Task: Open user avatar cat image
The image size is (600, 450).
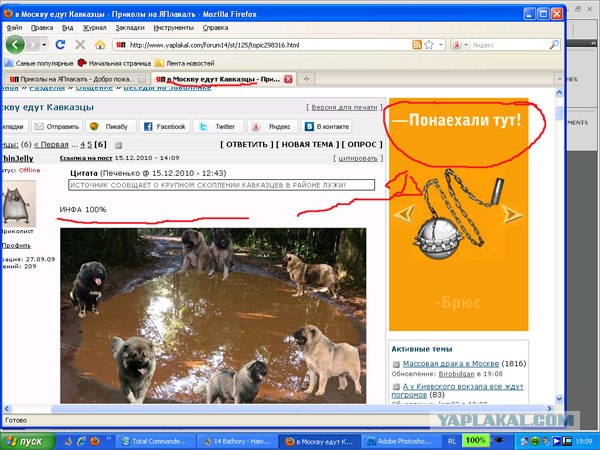Action: (x=18, y=204)
